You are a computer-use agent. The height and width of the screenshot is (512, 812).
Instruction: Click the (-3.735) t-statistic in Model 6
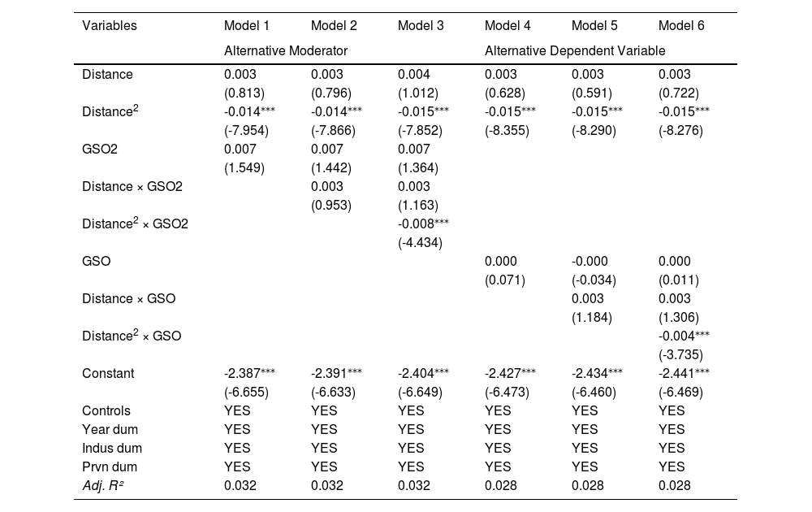pyautogui.click(x=681, y=354)
